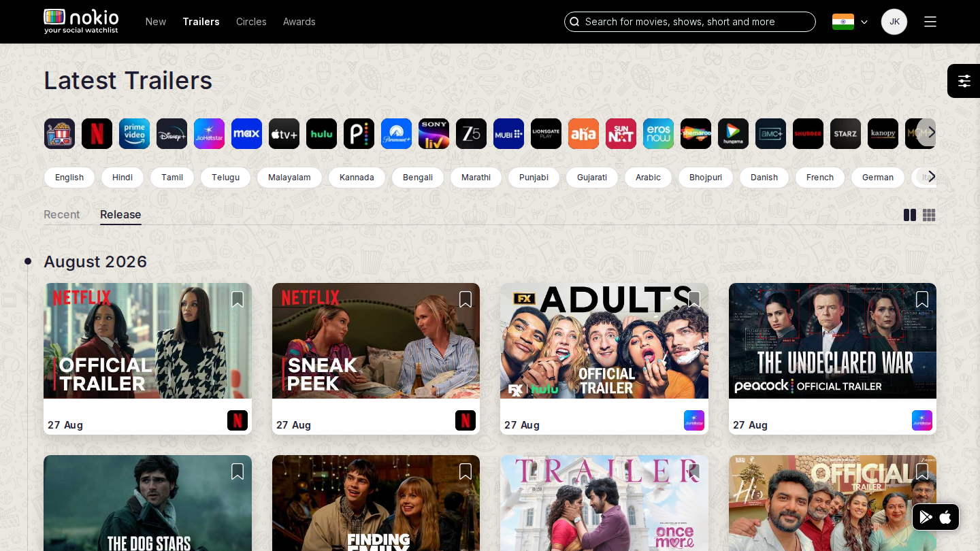This screenshot has height=551, width=980.
Task: Bookmark the Adults official trailer card
Action: coord(694,299)
